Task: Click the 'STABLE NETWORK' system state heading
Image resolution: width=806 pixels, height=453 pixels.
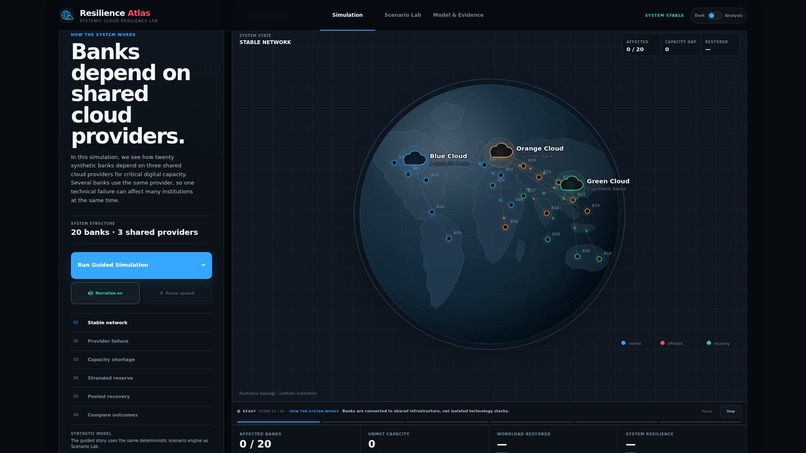Action: 265,43
